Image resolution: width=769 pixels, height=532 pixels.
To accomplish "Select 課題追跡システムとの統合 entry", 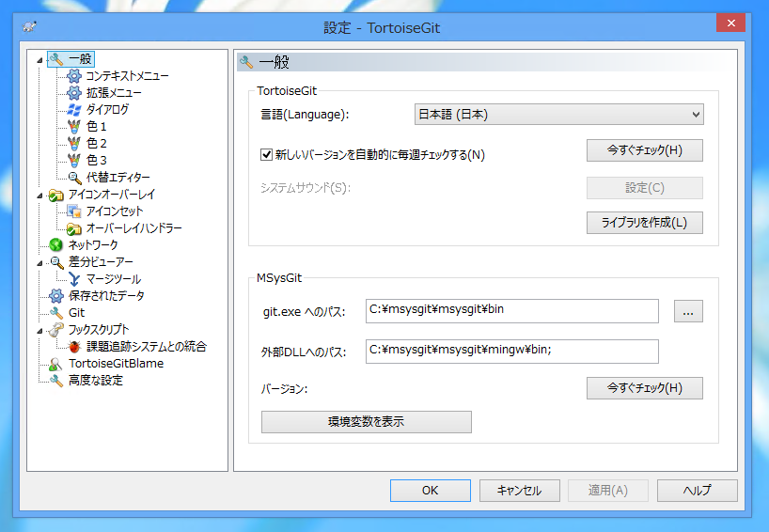I will (x=147, y=347).
